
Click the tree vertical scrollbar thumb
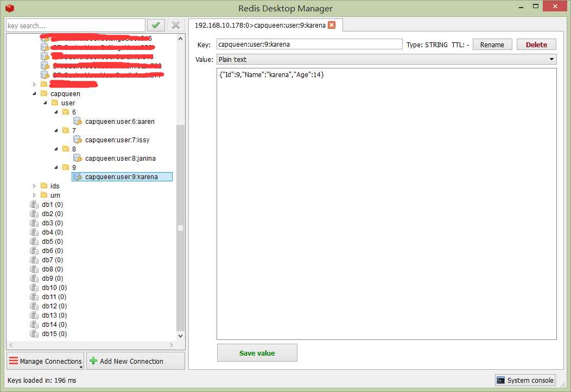click(x=180, y=227)
